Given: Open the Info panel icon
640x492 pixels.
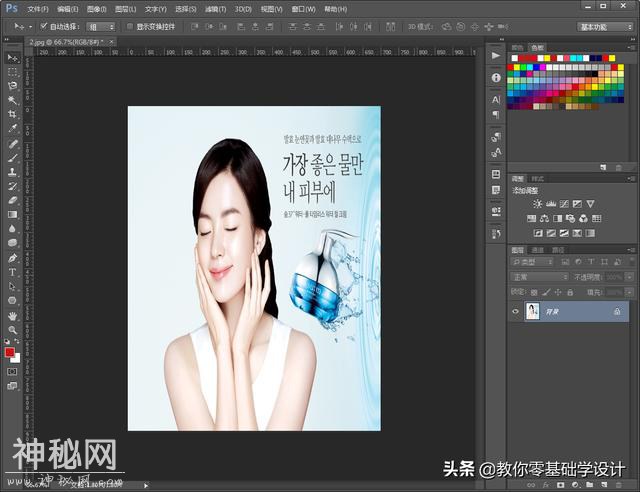Looking at the screenshot, I should tap(496, 77).
